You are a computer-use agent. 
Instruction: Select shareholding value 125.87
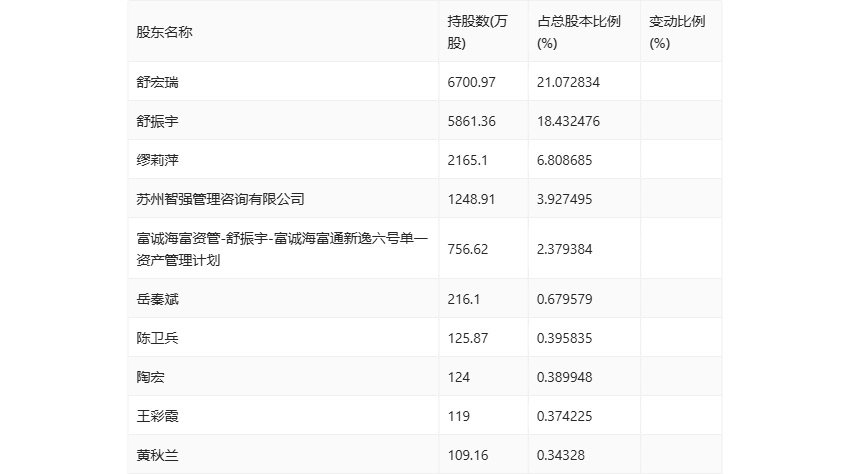(x=467, y=338)
